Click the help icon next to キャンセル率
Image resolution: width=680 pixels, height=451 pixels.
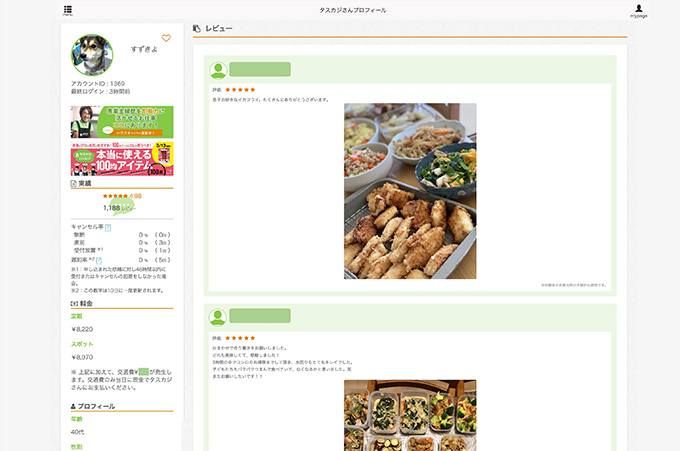point(108,227)
